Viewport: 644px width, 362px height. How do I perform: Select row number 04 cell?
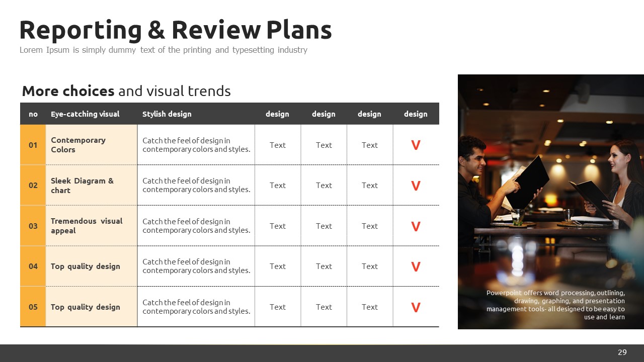pyautogui.click(x=33, y=266)
